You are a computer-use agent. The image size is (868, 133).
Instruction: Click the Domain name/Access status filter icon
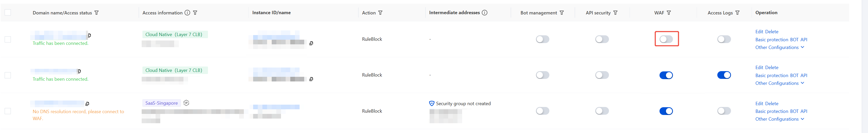click(x=97, y=13)
